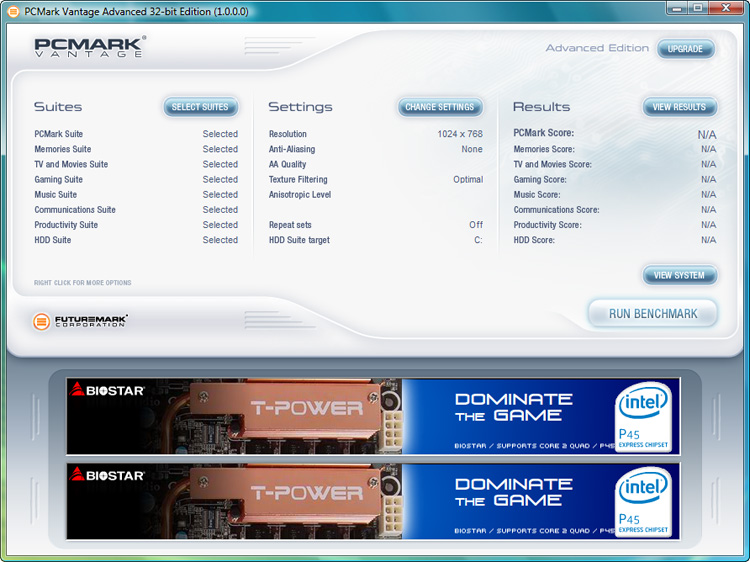Click the Futuremark Corporation orange logo icon
The height and width of the screenshot is (562, 750).
click(41, 321)
